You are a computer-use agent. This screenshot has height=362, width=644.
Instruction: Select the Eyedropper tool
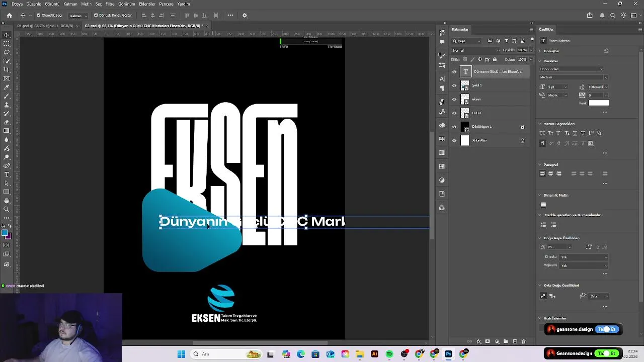[7, 87]
